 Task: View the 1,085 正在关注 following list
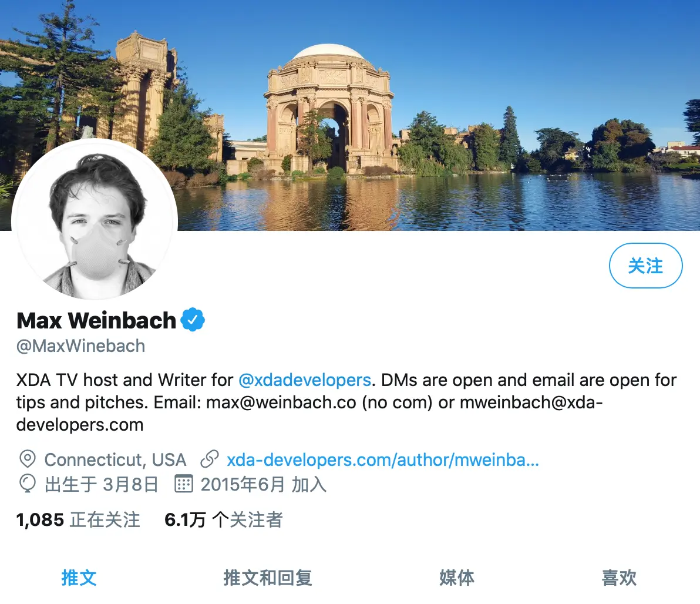tap(78, 519)
